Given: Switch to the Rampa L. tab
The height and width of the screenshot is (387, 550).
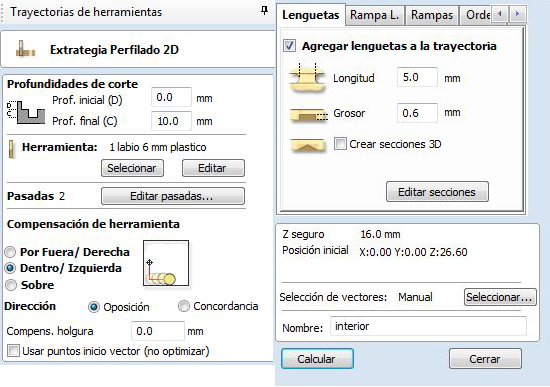Looking at the screenshot, I should [375, 15].
